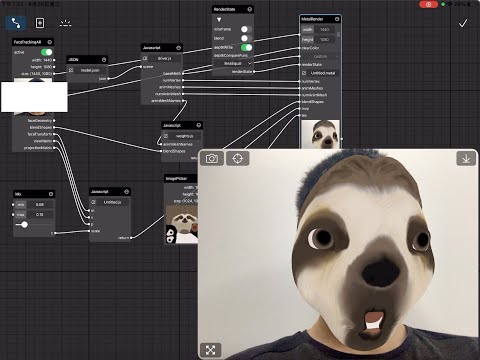Click file icon beside weights.js
480x360 pixels.
166,136
